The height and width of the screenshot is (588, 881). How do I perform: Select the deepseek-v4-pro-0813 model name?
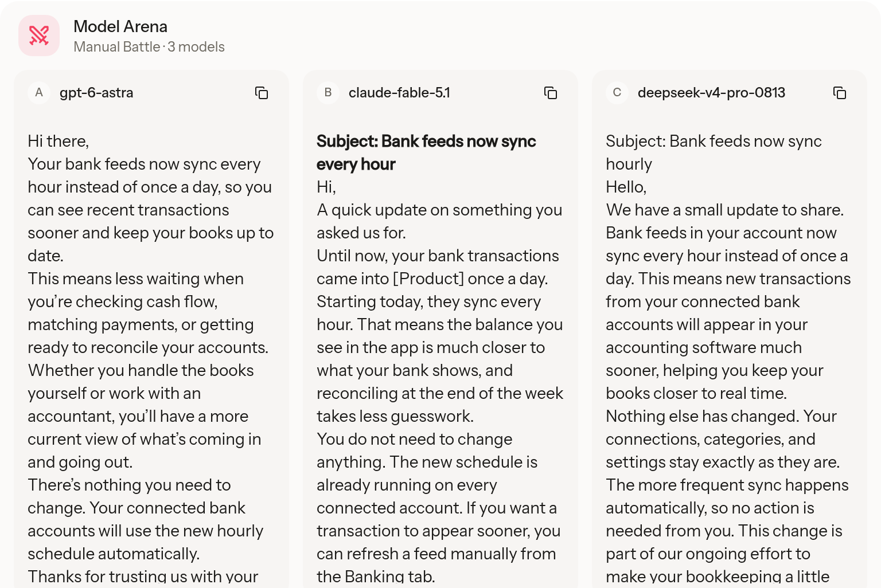(711, 93)
